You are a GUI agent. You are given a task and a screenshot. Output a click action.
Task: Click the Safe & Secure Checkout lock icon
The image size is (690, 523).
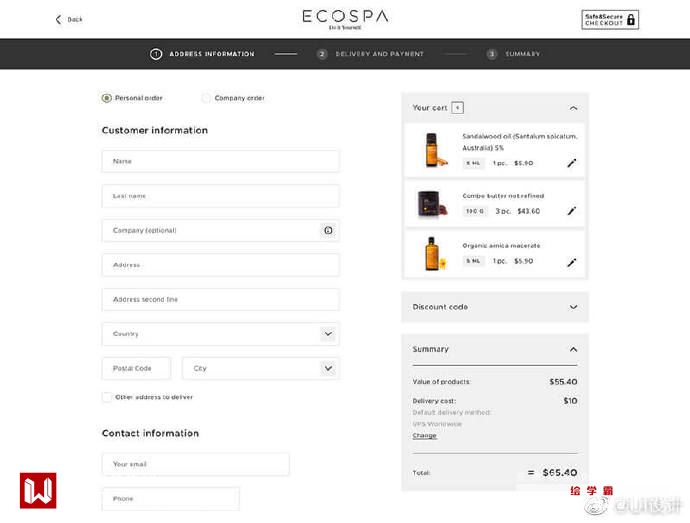coord(631,19)
